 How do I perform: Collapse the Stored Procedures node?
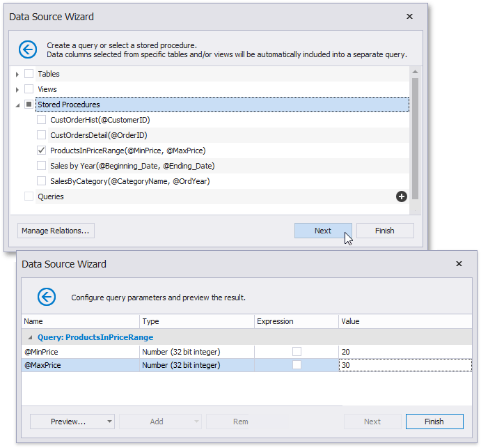(17, 105)
